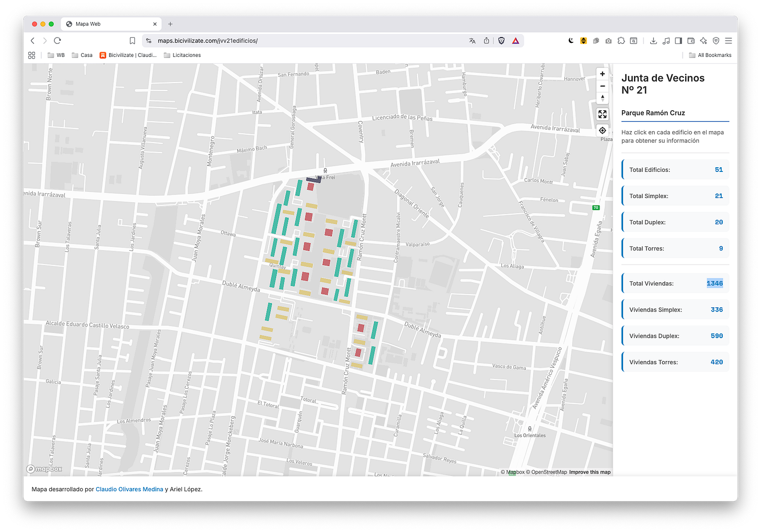Open the browser Downloads icon
Viewport: 761px width, 532px height.
click(x=653, y=41)
